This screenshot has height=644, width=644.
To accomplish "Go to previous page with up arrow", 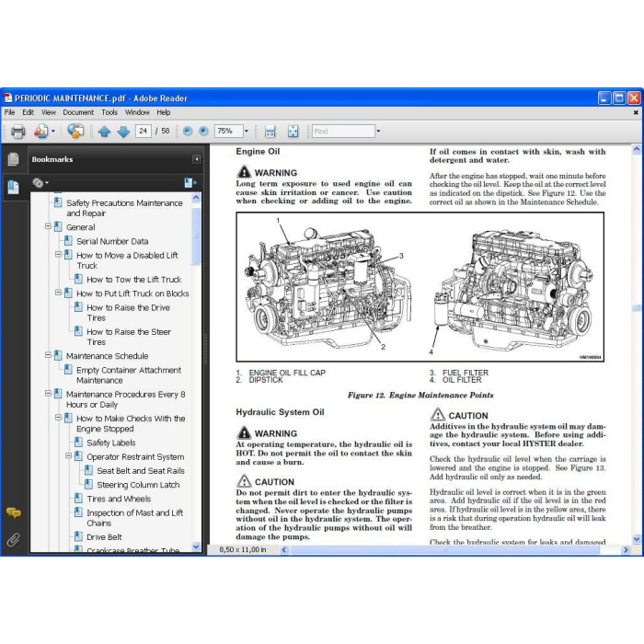I will pos(104,132).
